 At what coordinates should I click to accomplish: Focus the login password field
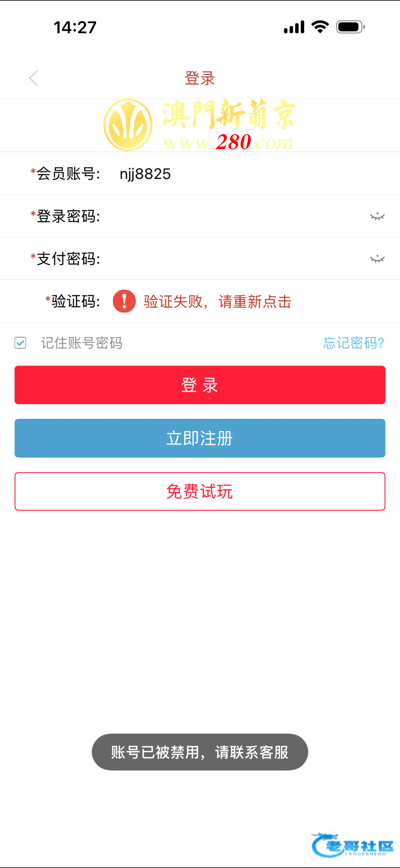click(x=236, y=216)
